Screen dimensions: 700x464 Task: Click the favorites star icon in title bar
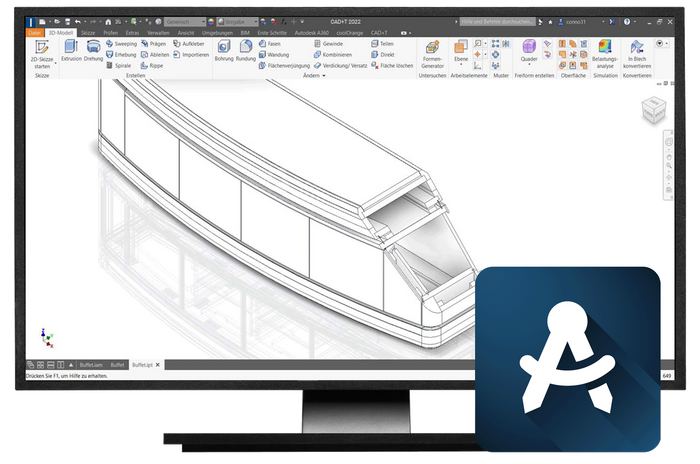(550, 21)
